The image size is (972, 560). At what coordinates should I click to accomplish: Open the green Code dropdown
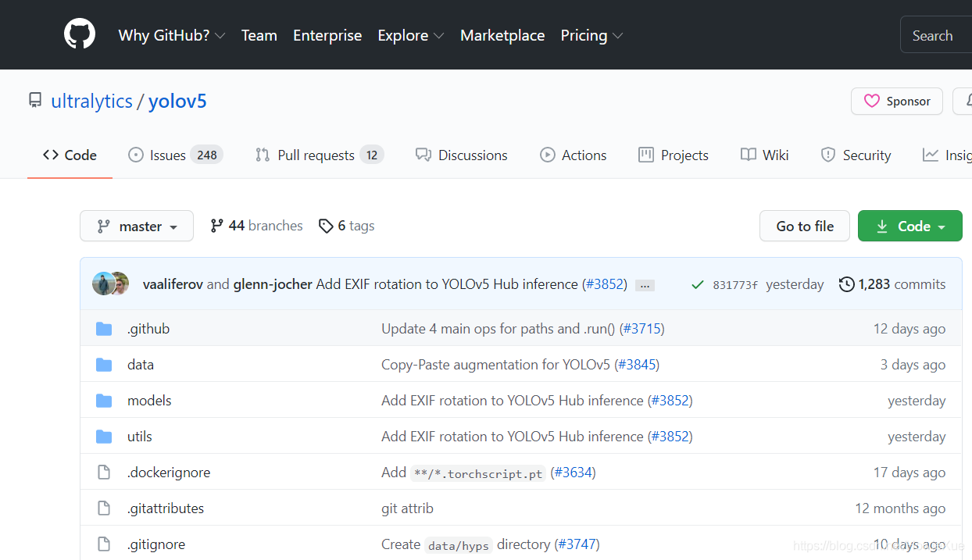click(x=910, y=226)
